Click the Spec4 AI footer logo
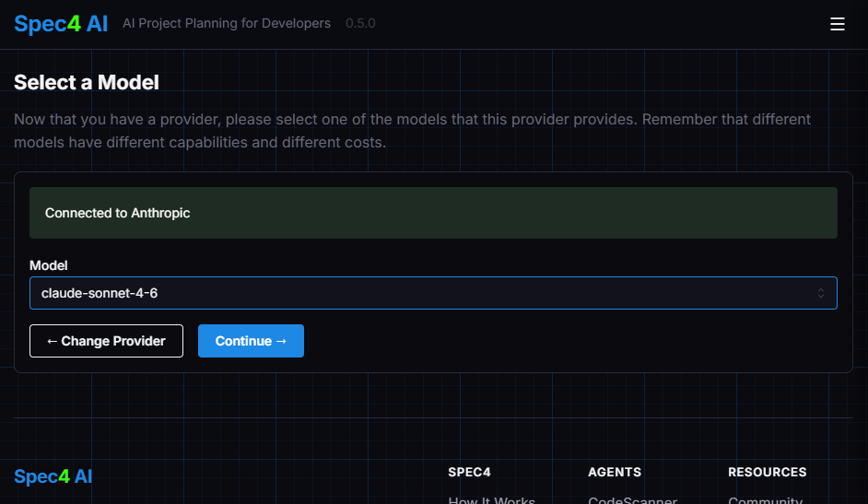This screenshot has width=868, height=504. pyautogui.click(x=53, y=476)
